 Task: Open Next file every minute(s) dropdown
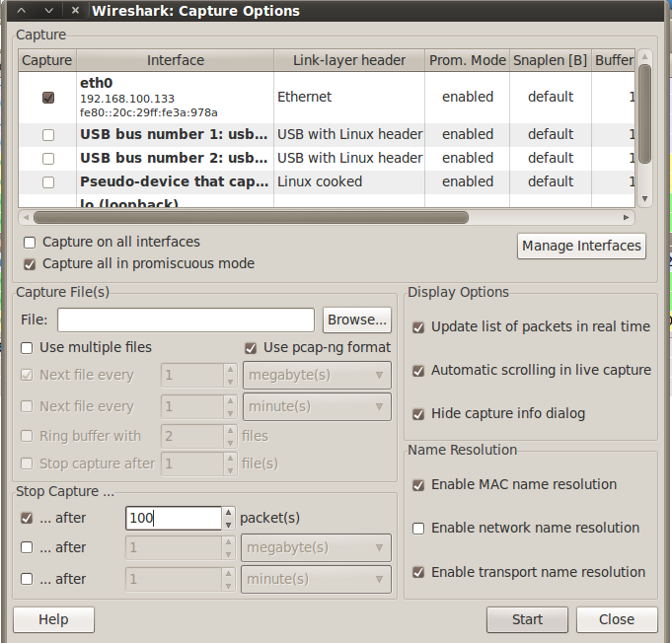point(317,406)
